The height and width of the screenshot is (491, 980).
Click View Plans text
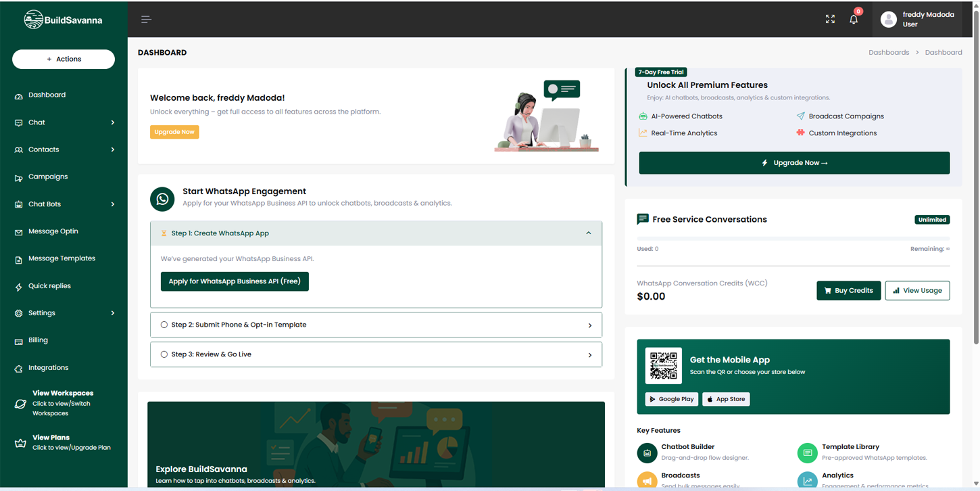point(51,438)
